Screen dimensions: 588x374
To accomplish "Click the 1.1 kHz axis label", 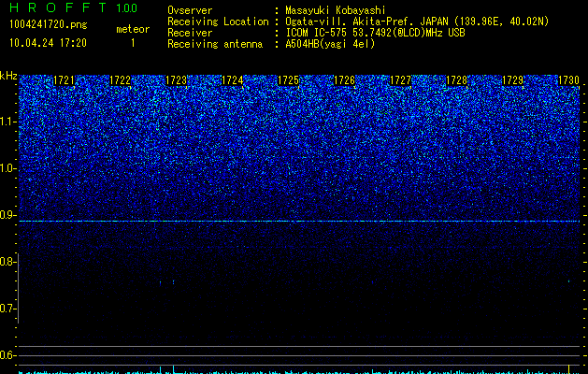I will (x=7, y=122).
